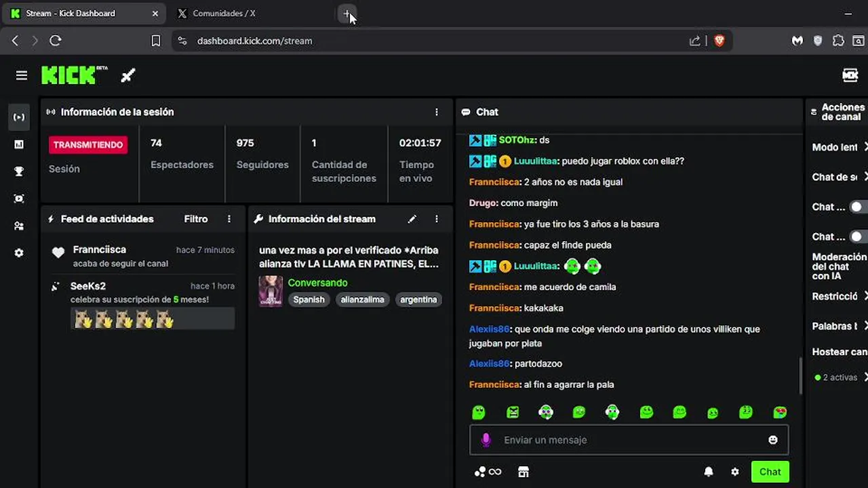Click the chat notification bell icon
The image size is (868, 488).
click(709, 472)
